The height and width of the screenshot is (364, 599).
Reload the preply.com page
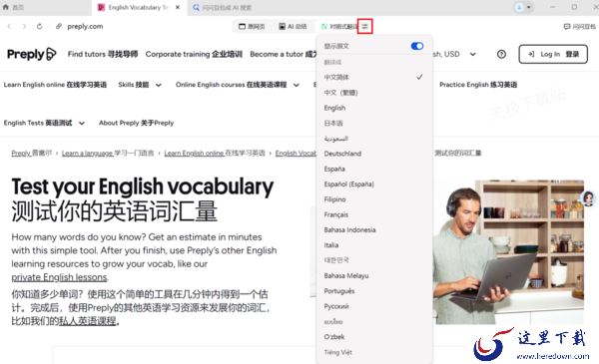39,26
